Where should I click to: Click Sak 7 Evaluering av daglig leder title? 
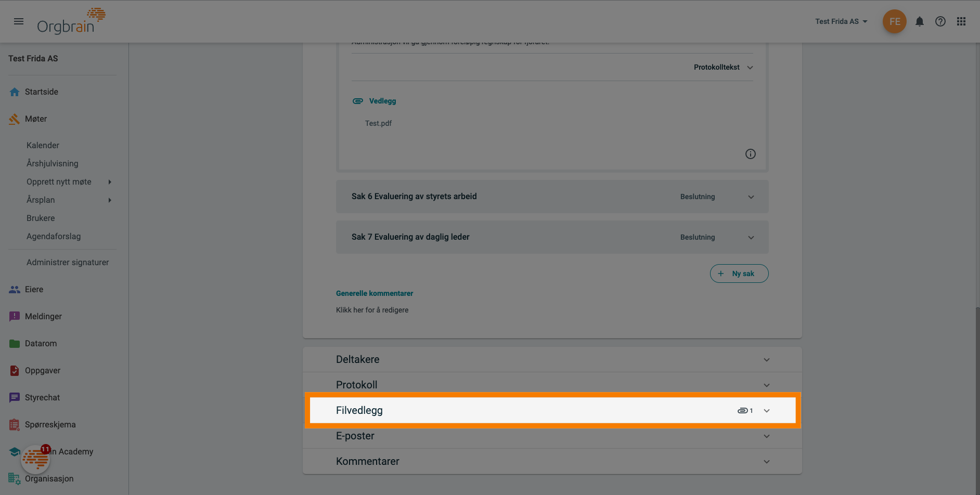[410, 237]
